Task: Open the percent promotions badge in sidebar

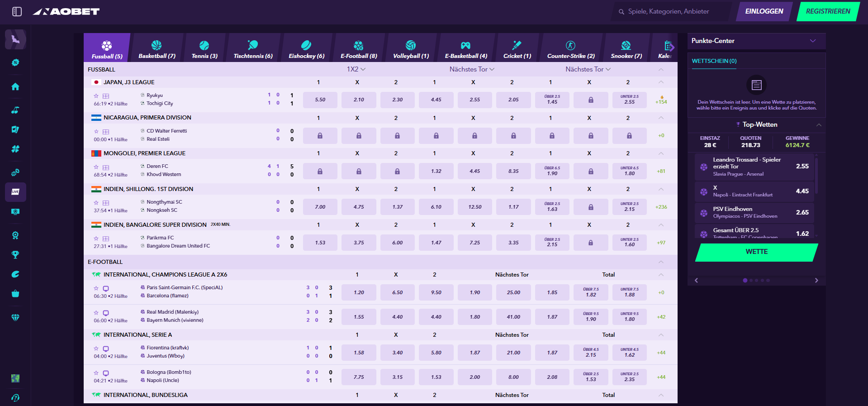Action: [15, 62]
